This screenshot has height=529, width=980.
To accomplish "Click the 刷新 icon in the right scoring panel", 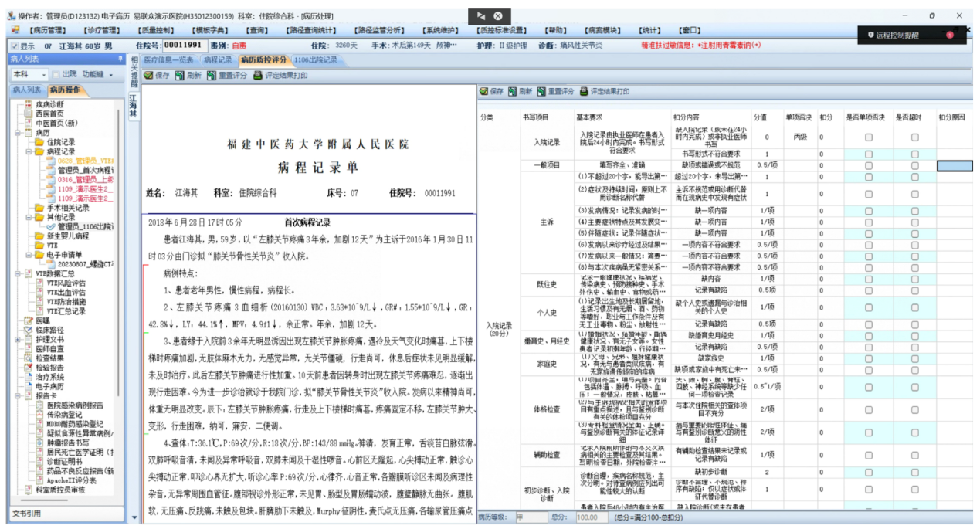I will (512, 91).
